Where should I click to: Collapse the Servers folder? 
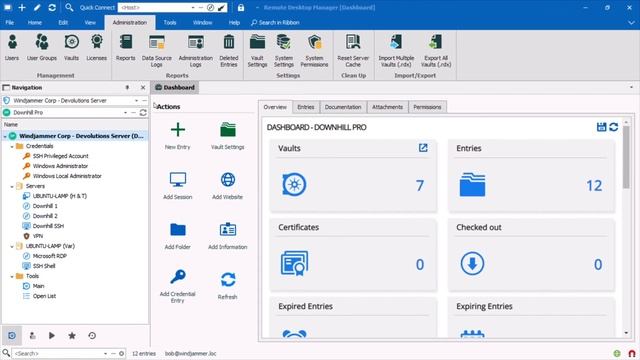[x=12, y=186]
